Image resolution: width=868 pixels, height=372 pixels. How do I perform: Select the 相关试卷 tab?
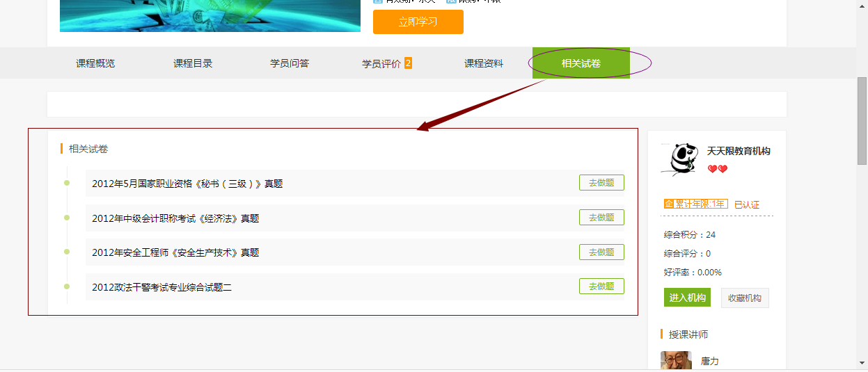point(581,63)
